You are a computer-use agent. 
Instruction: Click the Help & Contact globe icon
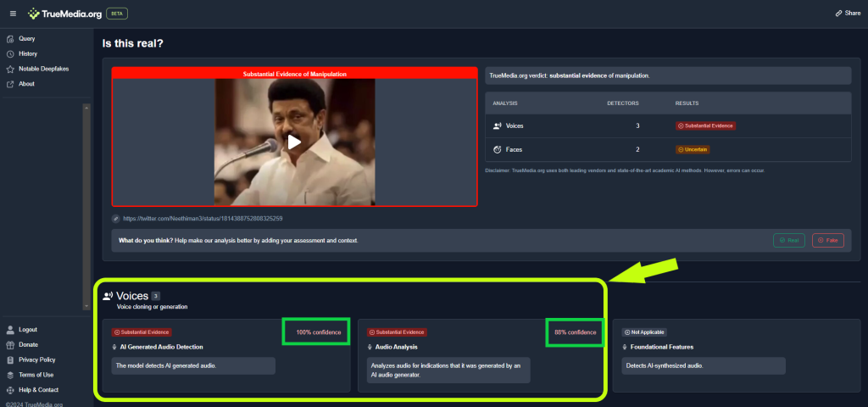pyautogui.click(x=10, y=390)
